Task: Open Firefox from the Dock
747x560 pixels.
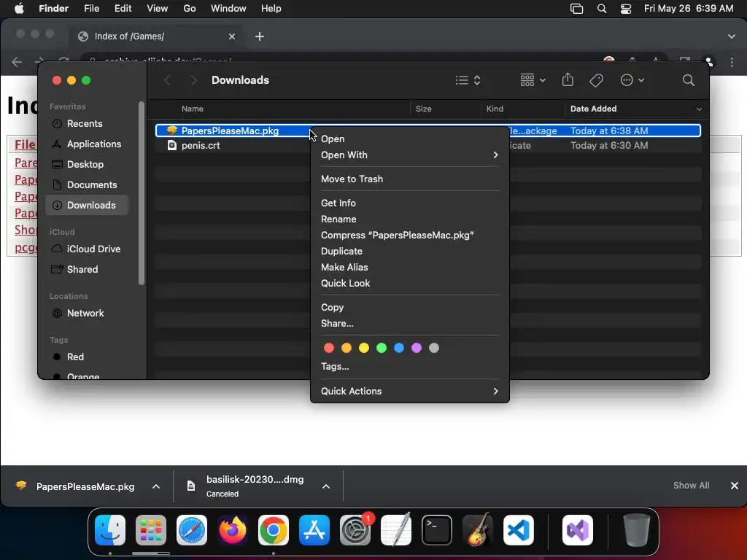Action: click(x=233, y=530)
